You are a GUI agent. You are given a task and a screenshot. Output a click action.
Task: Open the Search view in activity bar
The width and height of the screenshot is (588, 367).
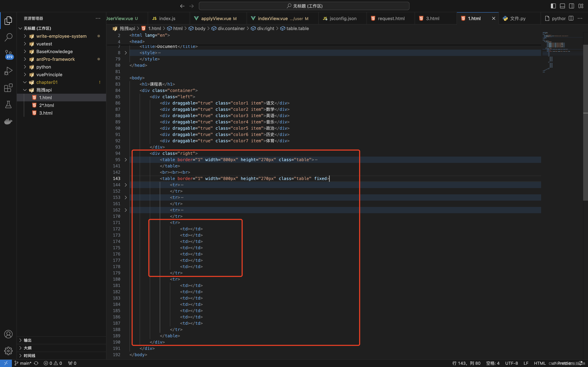[x=8, y=37]
